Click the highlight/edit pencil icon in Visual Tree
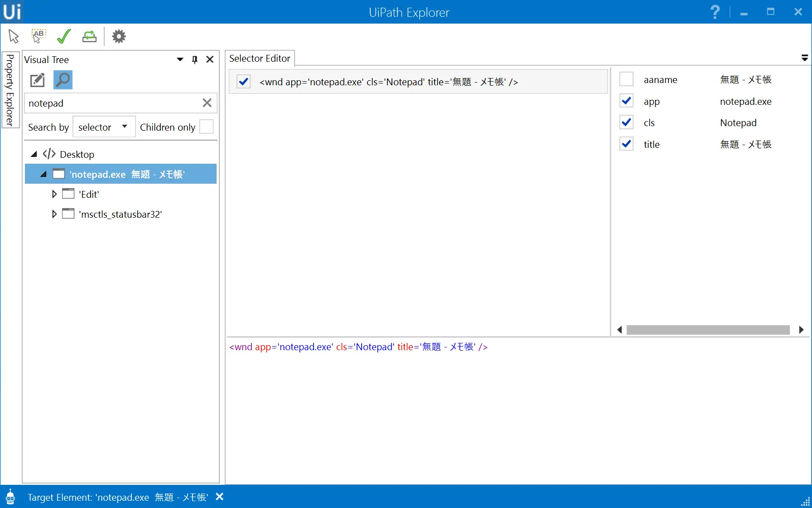 (38, 80)
